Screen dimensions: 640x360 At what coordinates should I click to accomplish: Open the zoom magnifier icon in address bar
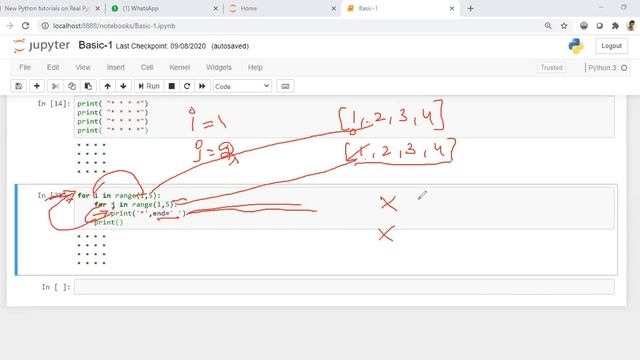click(x=548, y=26)
